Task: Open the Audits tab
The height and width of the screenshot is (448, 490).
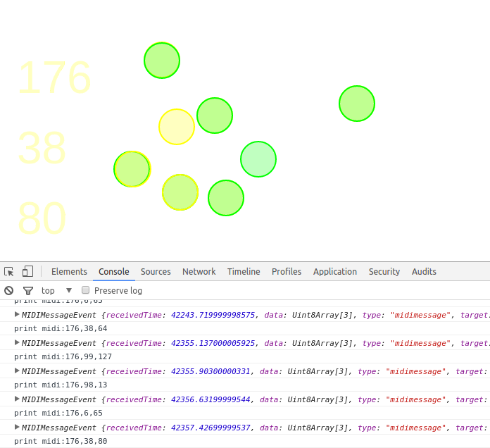Action: click(424, 272)
